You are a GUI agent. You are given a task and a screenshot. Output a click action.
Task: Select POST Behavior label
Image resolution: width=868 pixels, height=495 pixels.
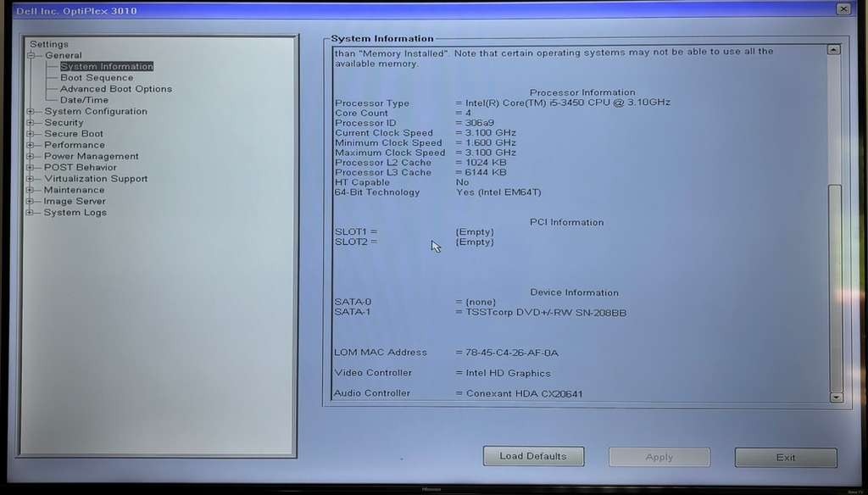pyautogui.click(x=81, y=167)
